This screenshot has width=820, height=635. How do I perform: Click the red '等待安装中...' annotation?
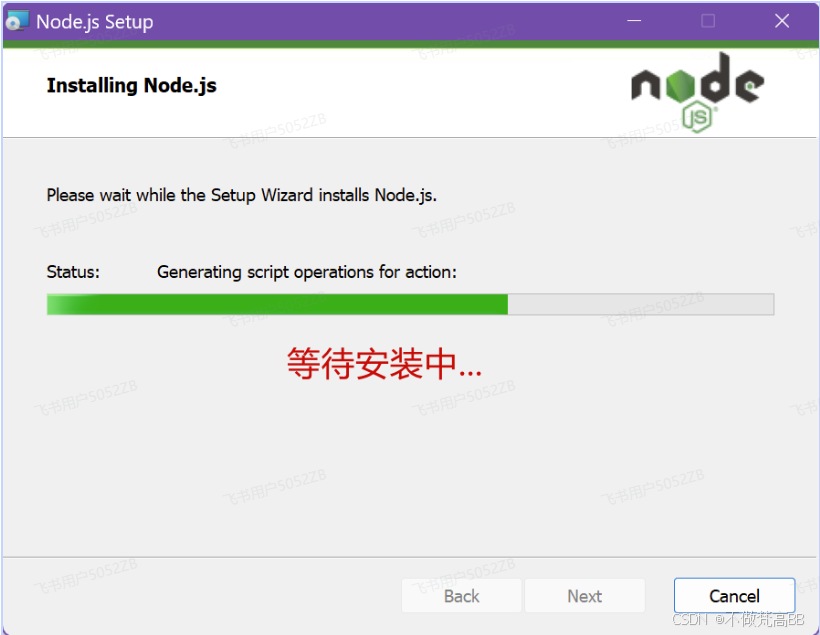pos(384,364)
